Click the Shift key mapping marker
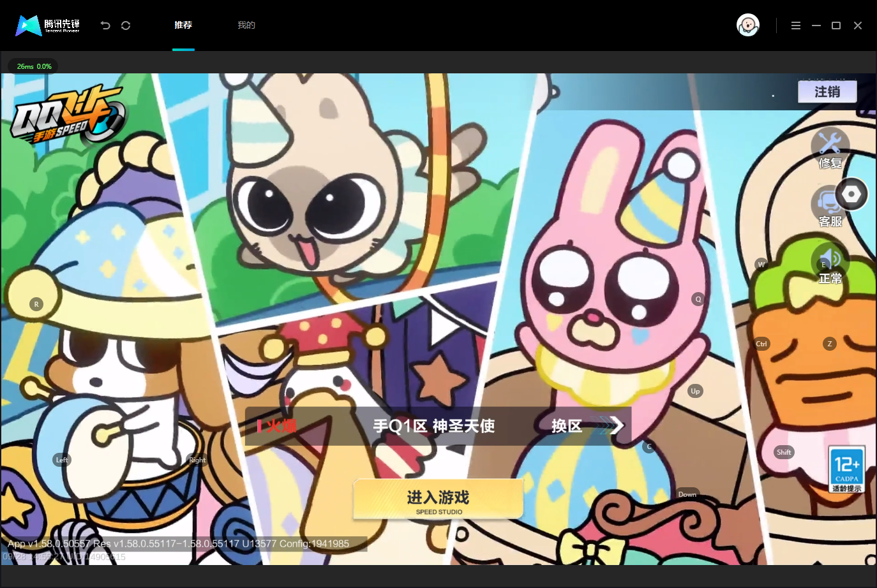 pos(784,452)
